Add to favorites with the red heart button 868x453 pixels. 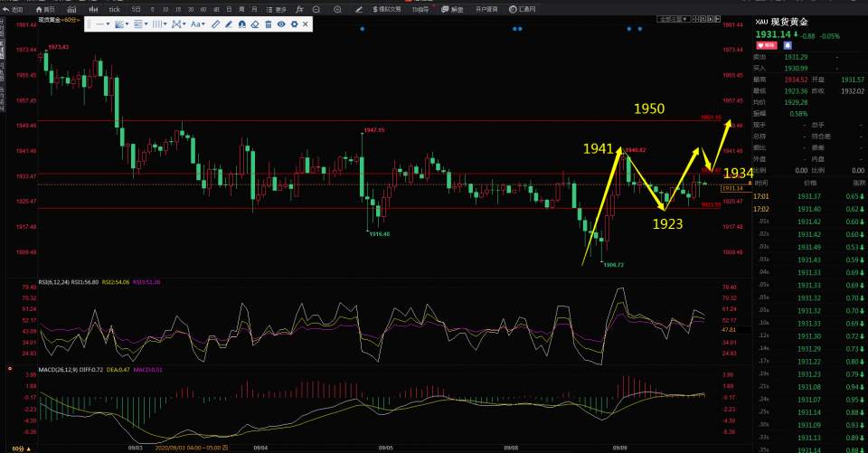(767, 45)
